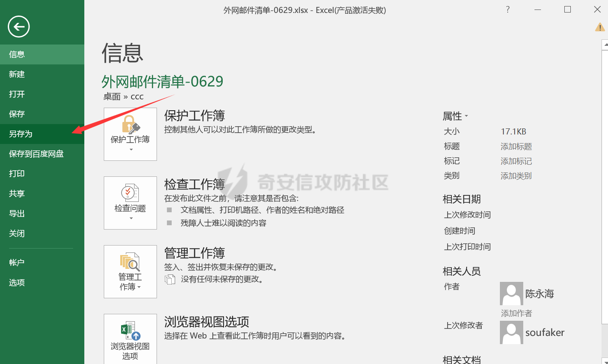
Task: Click the 上次打印时间 label
Action: [467, 247]
